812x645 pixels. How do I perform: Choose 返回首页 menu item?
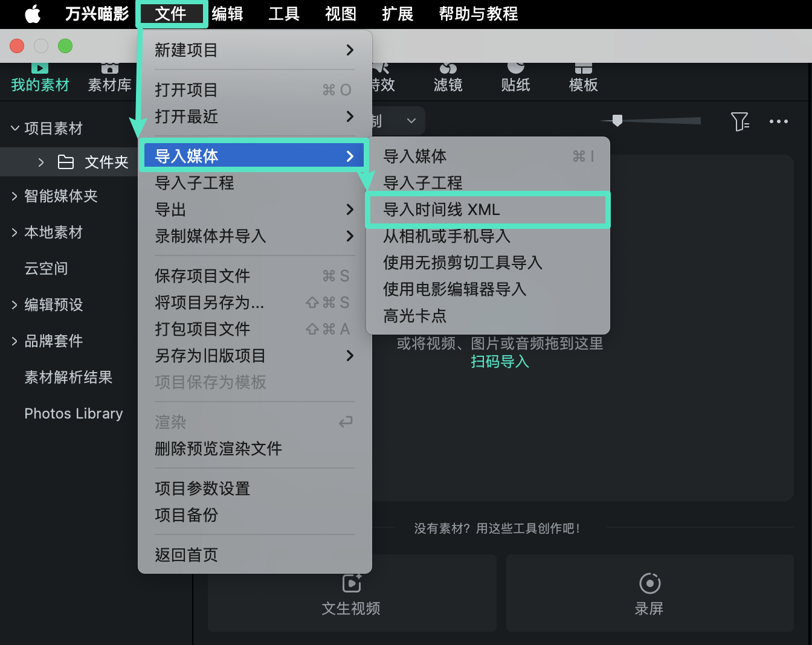pos(255,555)
